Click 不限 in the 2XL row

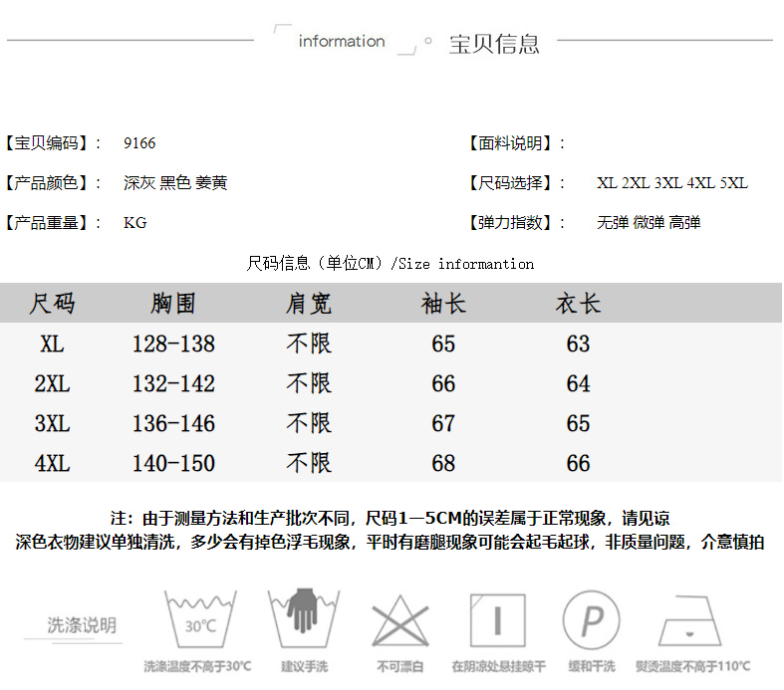pyautogui.click(x=309, y=383)
